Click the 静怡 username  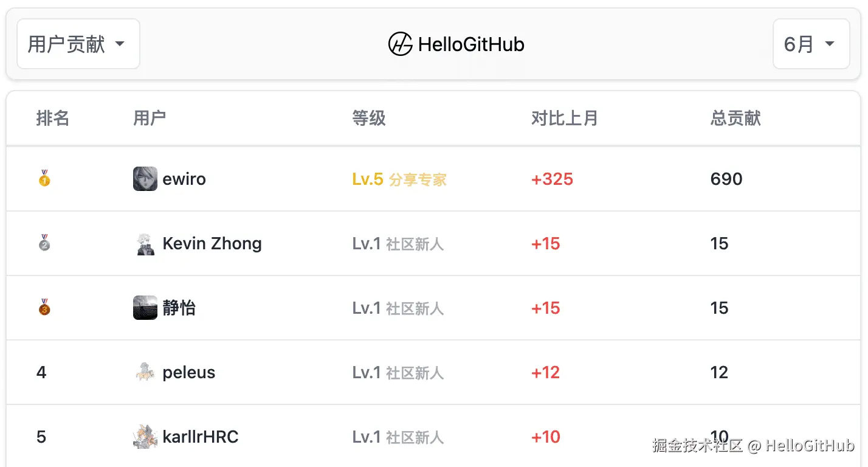click(x=179, y=308)
